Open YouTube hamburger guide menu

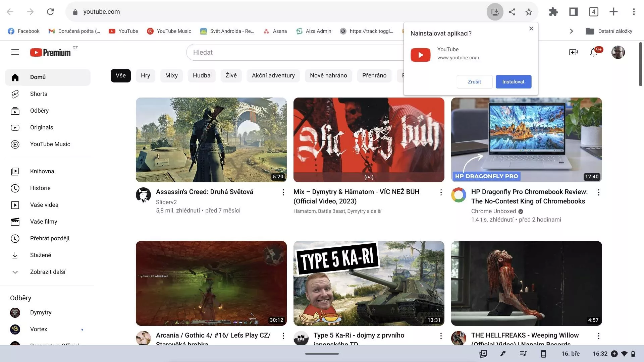(15, 52)
